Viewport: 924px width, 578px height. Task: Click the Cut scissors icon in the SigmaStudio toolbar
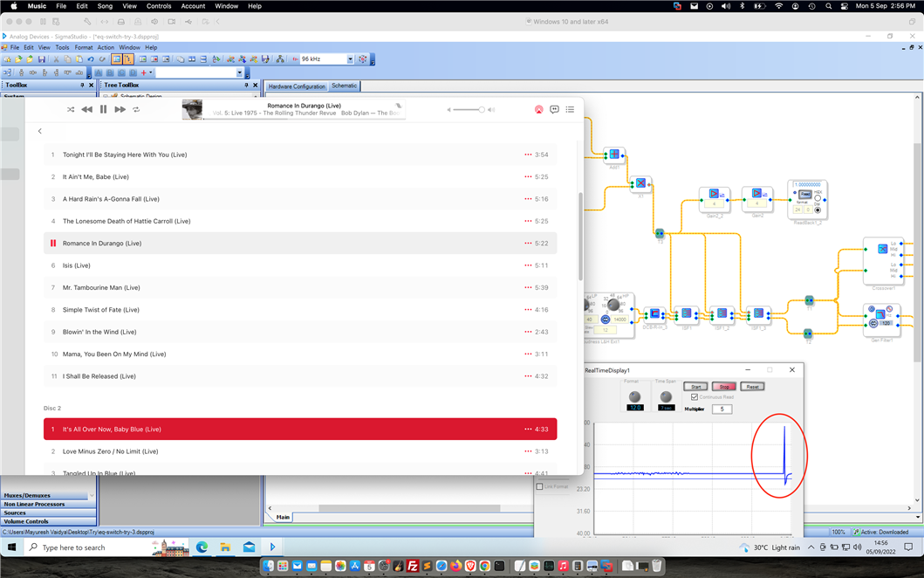(56, 59)
